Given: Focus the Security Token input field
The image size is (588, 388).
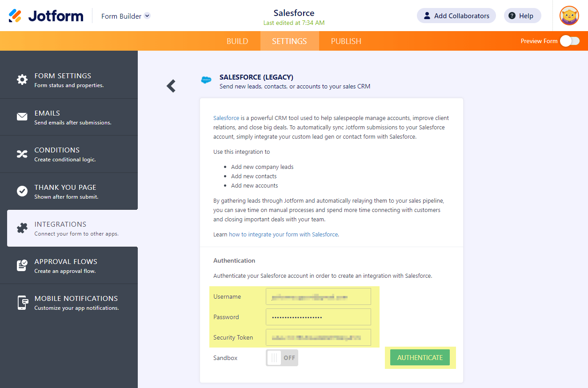Looking at the screenshot, I should (x=318, y=337).
